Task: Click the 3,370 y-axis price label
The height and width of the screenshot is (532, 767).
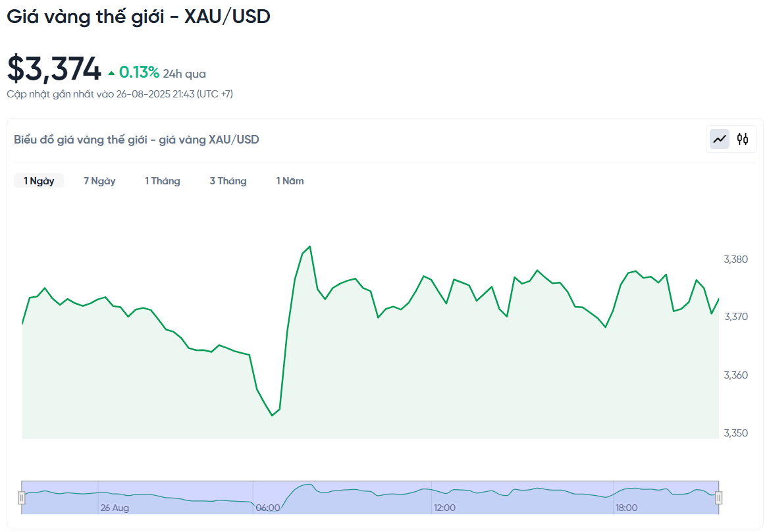Action: pos(735,317)
